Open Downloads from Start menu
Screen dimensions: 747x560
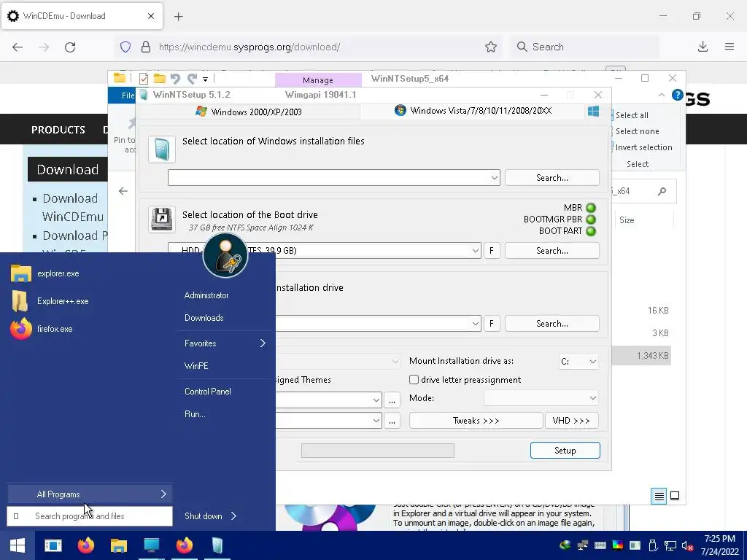(204, 318)
